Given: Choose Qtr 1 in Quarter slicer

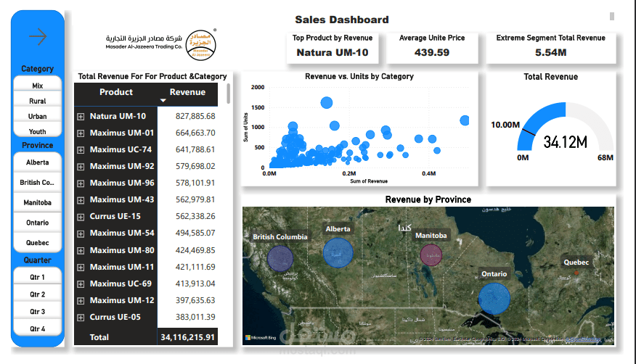Looking at the screenshot, I should pyautogui.click(x=37, y=277).
